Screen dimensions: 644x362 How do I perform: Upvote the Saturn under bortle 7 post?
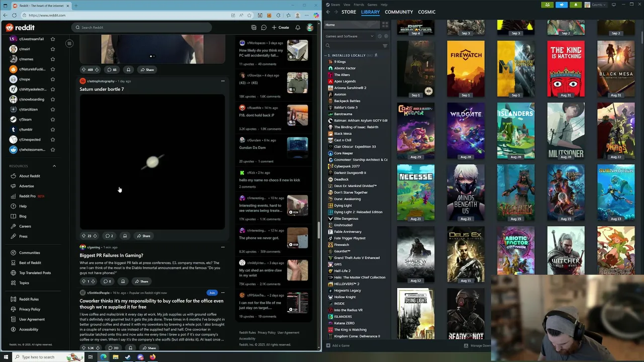84,236
